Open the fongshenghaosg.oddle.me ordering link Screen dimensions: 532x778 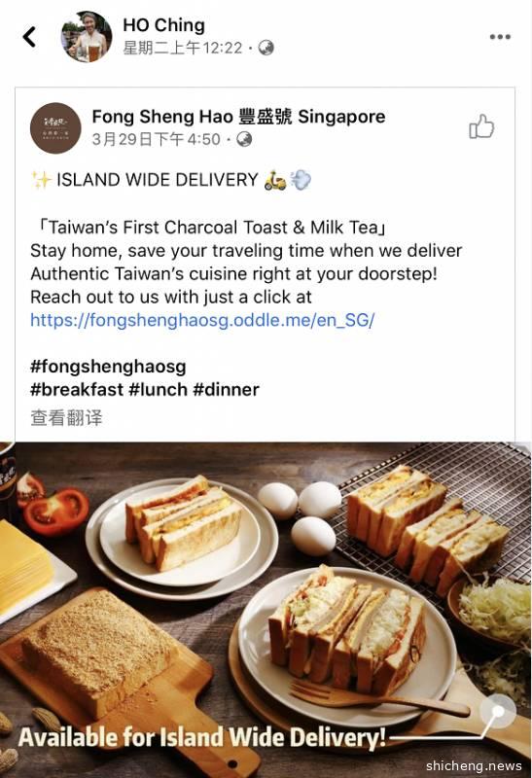[x=202, y=320]
